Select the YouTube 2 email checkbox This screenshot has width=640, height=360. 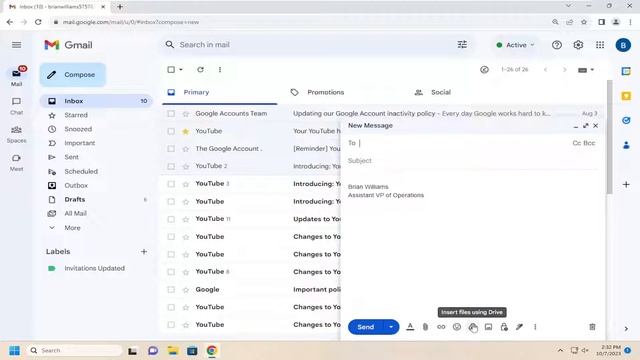tap(171, 166)
